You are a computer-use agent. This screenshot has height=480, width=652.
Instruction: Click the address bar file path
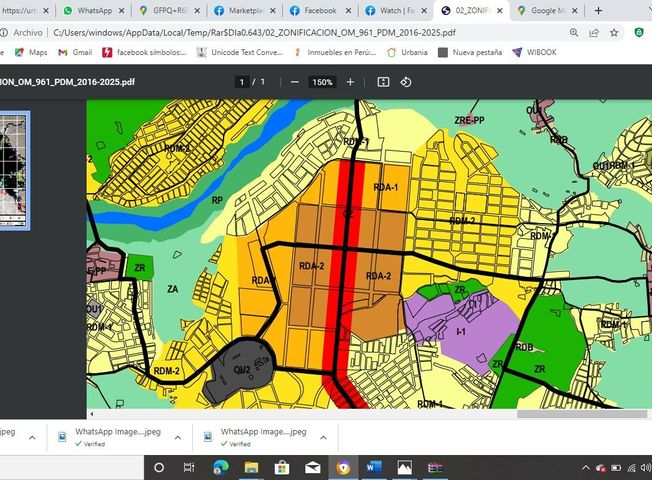[x=254, y=32]
